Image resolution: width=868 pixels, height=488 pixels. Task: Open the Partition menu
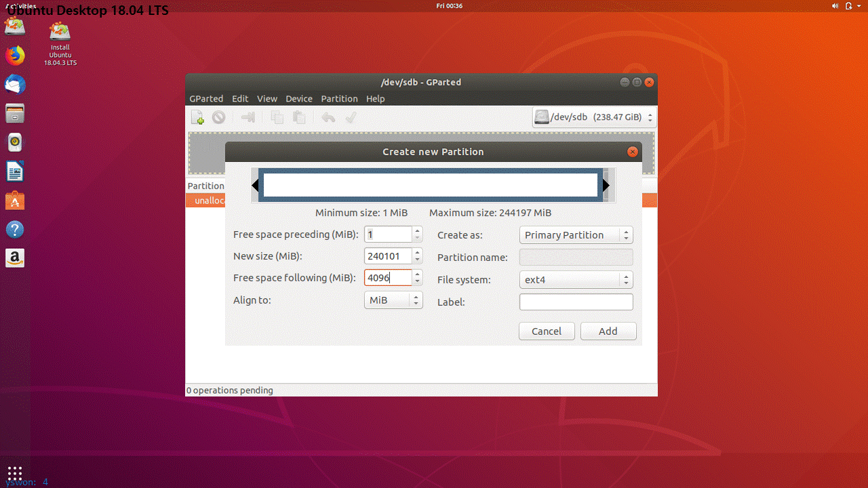339,98
